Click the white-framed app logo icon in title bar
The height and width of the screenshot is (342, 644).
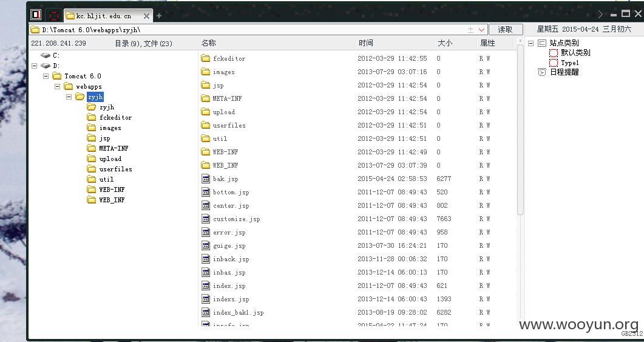point(36,15)
